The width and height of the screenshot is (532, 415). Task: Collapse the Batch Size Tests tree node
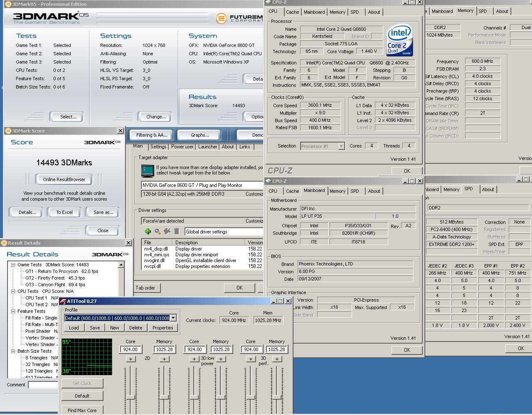13,351
